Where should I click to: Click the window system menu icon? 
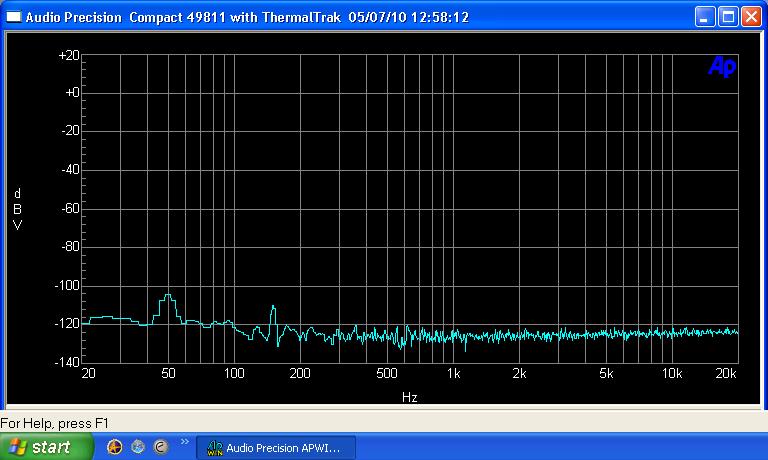(x=14, y=17)
